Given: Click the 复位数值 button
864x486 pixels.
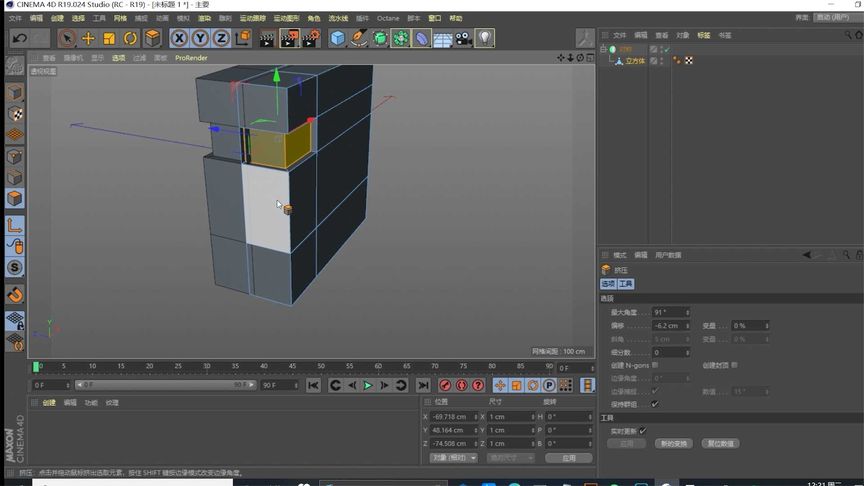Looking at the screenshot, I should pyautogui.click(x=720, y=443).
